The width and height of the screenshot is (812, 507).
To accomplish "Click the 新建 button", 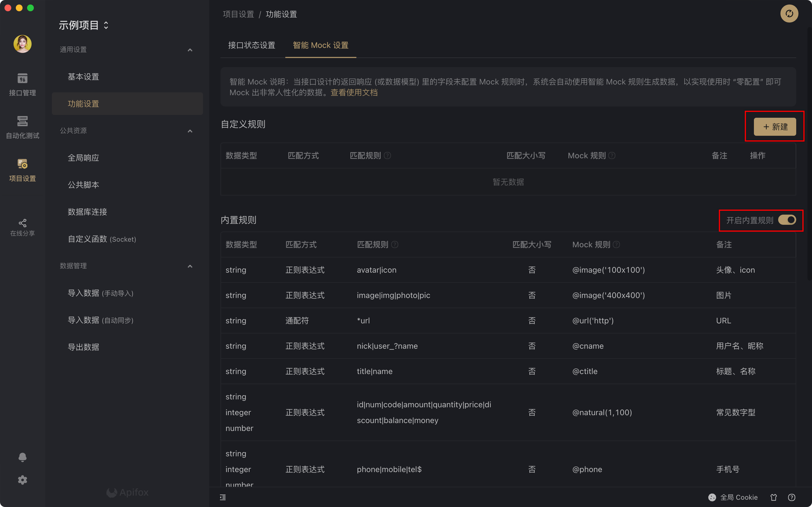I will pos(775,127).
